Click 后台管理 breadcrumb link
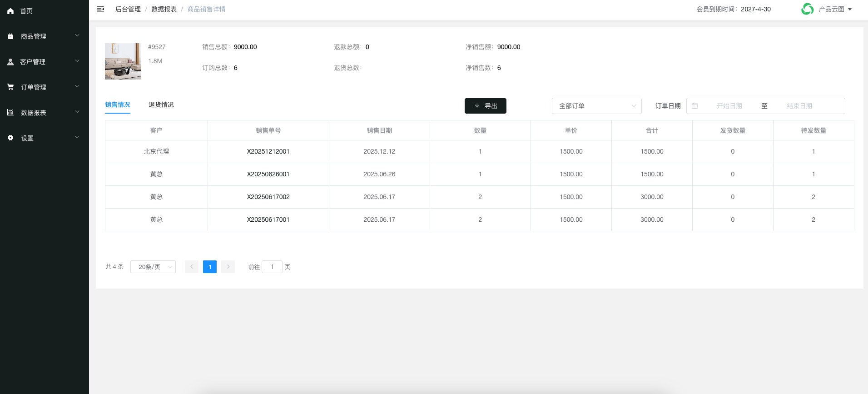Screen dimensions: 868x394 128,9
